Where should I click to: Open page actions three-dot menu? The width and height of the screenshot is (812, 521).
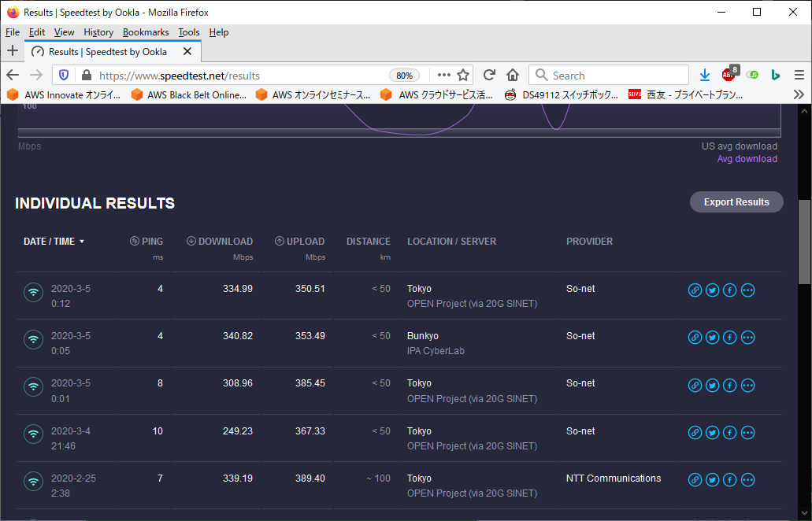(x=444, y=76)
